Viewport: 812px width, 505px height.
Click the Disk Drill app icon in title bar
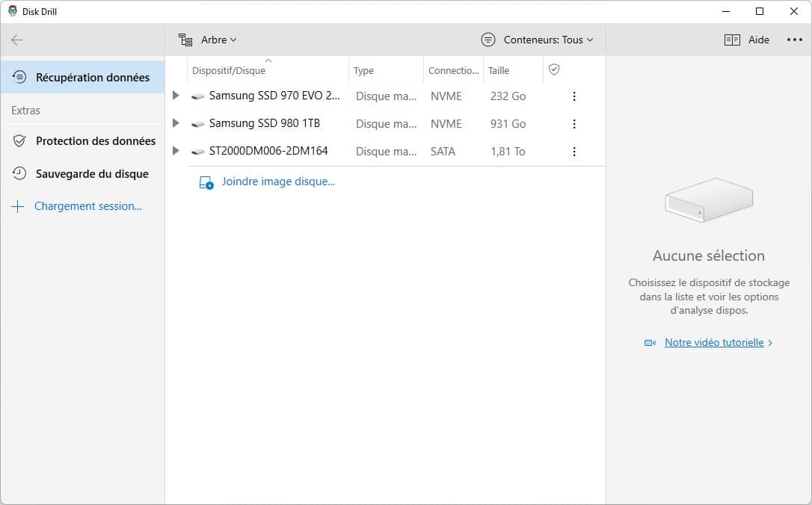[x=13, y=11]
